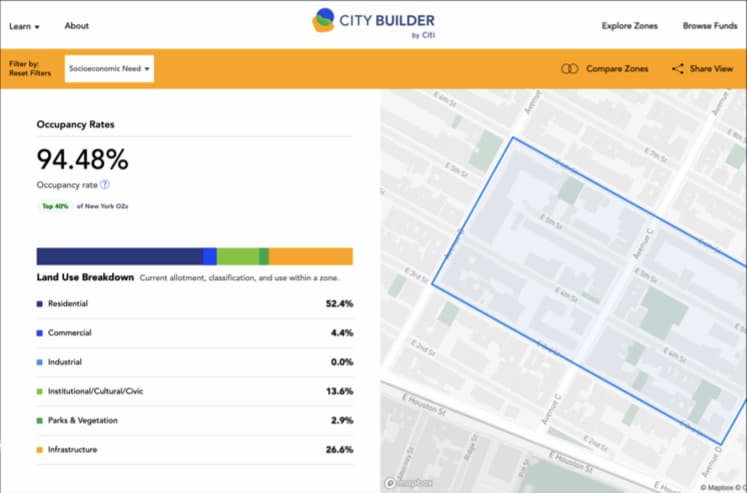Go to the About page

pos(77,26)
